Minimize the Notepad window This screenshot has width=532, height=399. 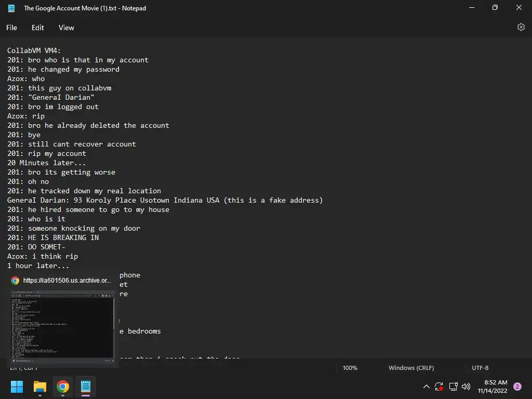(472, 7)
